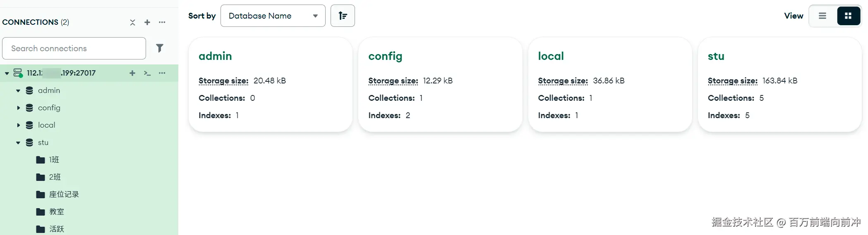Switch to list view
The image size is (868, 235).
[822, 16]
